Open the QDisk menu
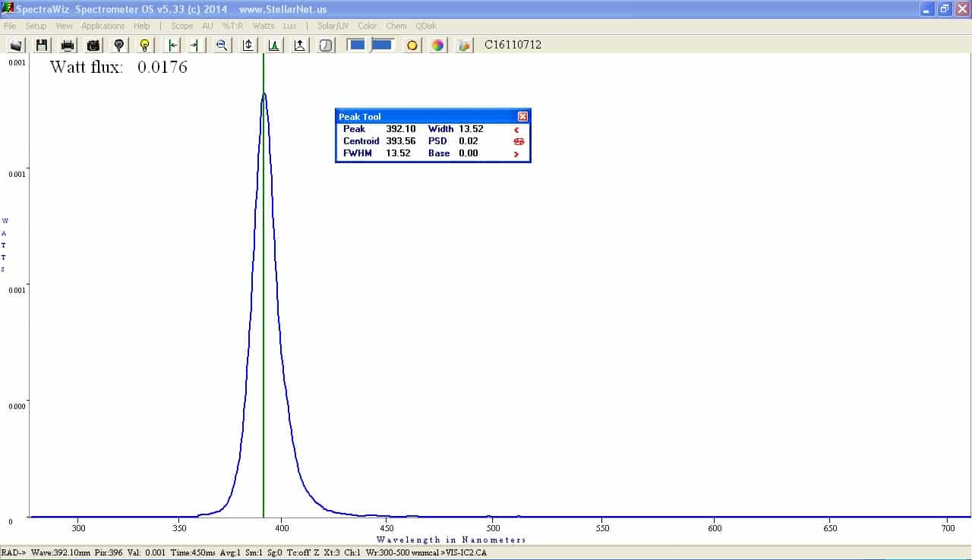Screen dimensions: 972x560 tap(426, 26)
